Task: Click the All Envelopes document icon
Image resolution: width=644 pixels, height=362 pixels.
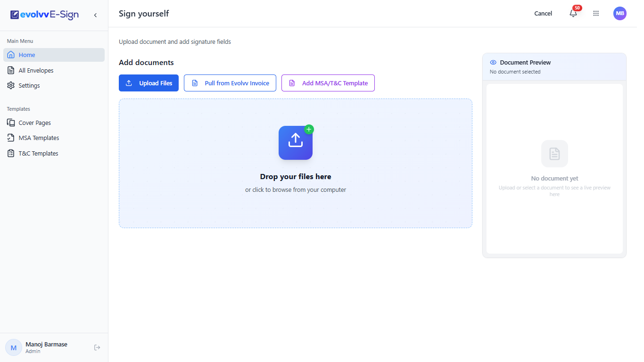Action: pyautogui.click(x=11, y=70)
